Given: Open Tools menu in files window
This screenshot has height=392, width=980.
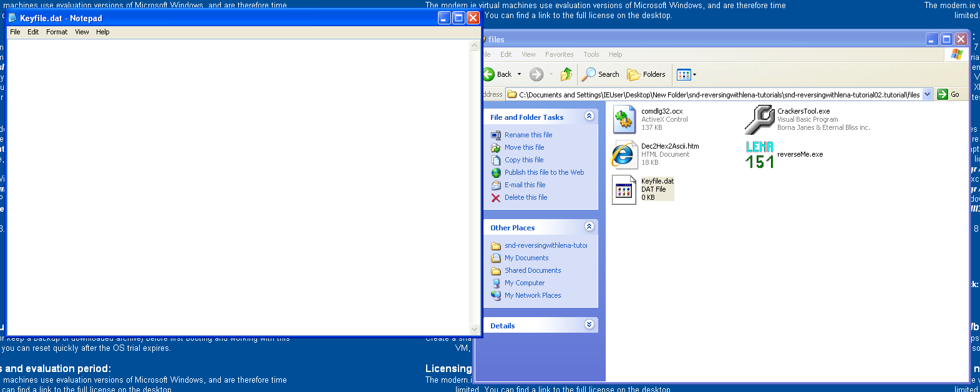Looking at the screenshot, I should point(591,54).
